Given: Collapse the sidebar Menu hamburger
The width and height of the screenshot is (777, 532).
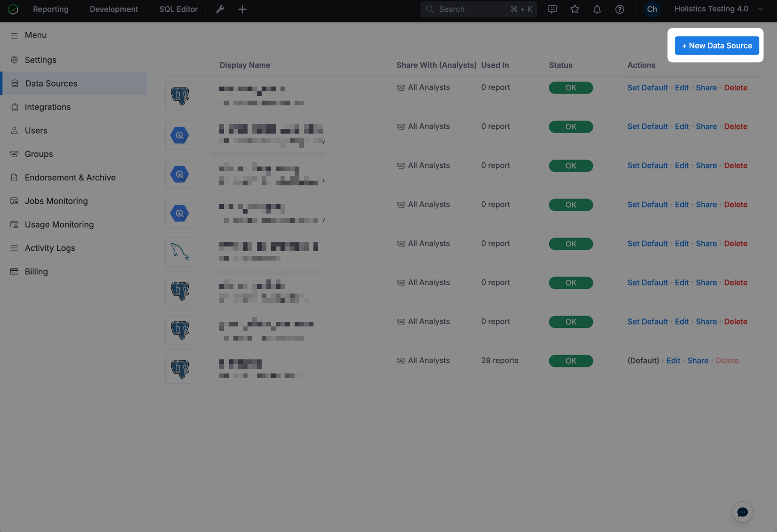Looking at the screenshot, I should (x=14, y=35).
